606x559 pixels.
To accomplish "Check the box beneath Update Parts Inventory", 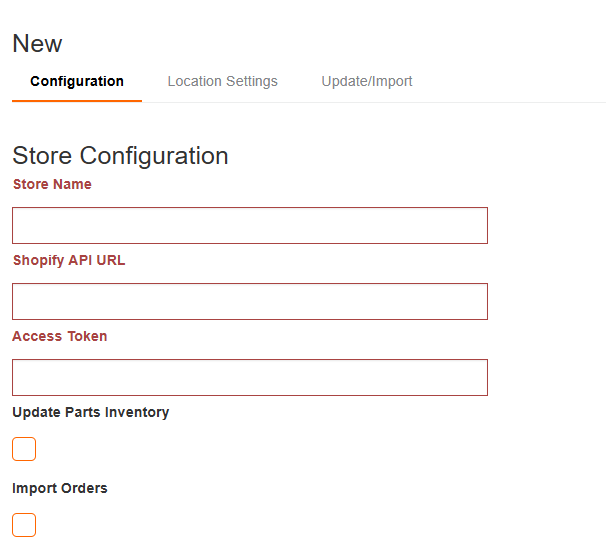I will coord(24,449).
